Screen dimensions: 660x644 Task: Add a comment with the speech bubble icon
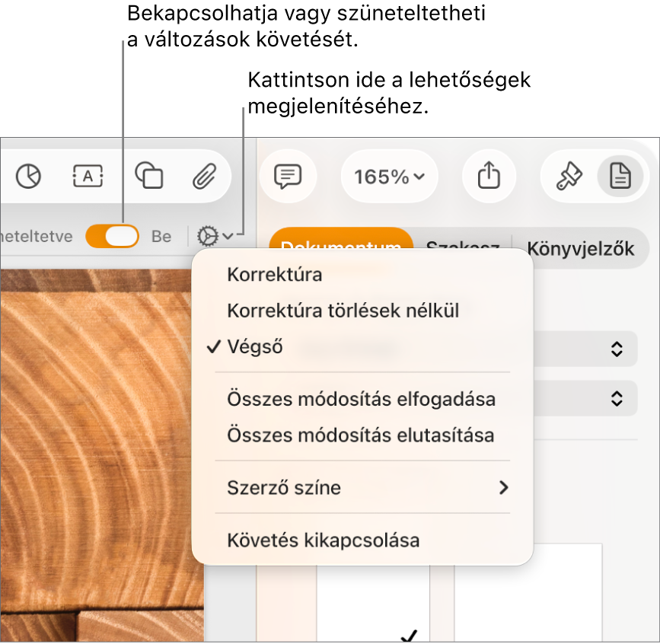(x=288, y=176)
